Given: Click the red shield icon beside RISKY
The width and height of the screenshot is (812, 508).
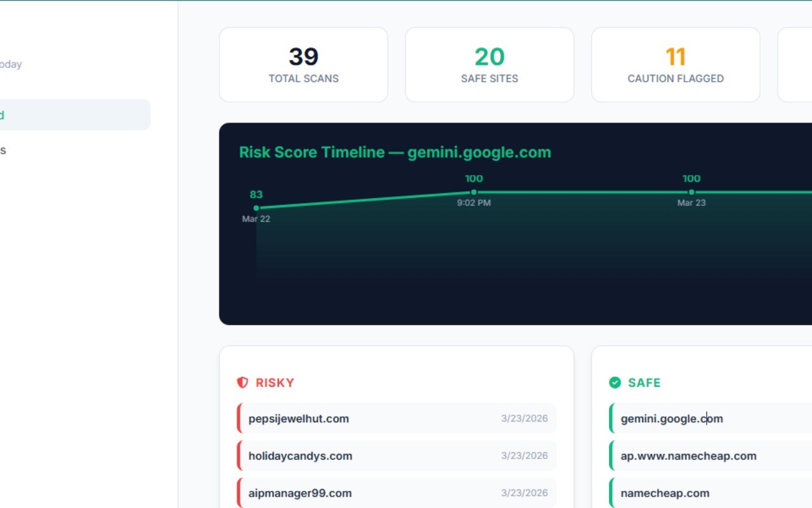Looking at the screenshot, I should [x=242, y=382].
